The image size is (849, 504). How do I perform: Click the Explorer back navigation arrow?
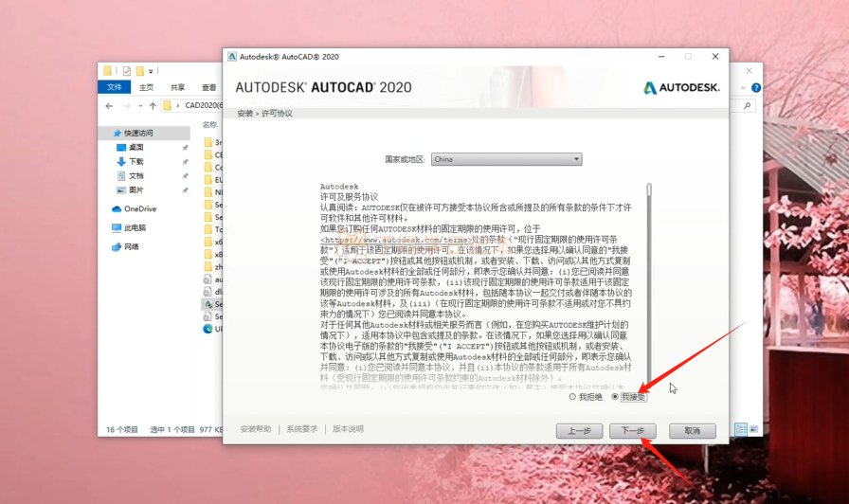tap(109, 105)
